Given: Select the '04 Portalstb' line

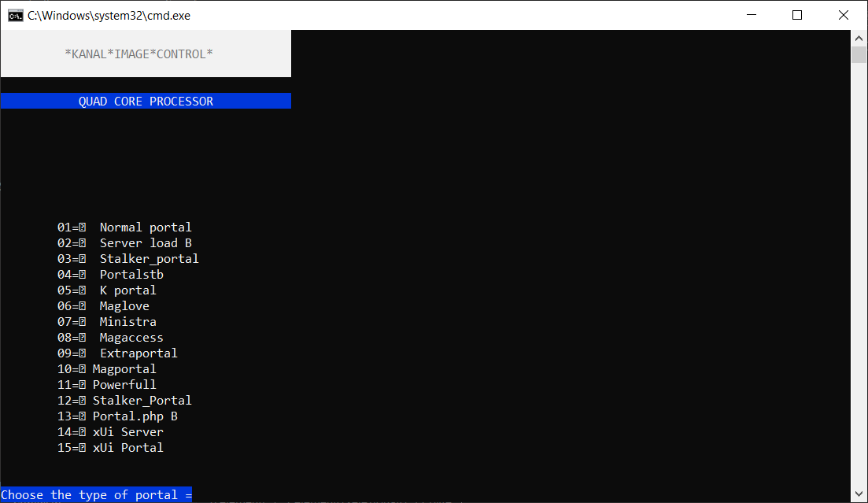Looking at the screenshot, I should [110, 274].
